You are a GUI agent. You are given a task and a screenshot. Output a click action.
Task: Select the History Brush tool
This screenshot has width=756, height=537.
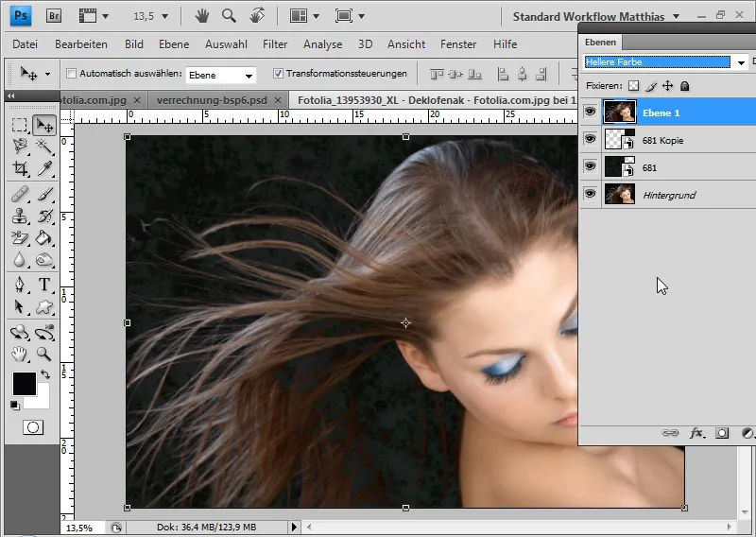click(44, 217)
